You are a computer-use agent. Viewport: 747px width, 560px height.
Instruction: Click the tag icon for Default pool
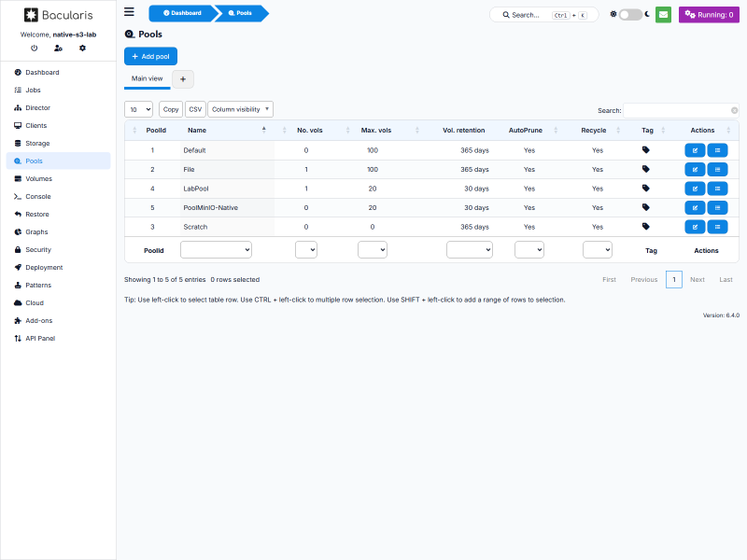click(645, 150)
